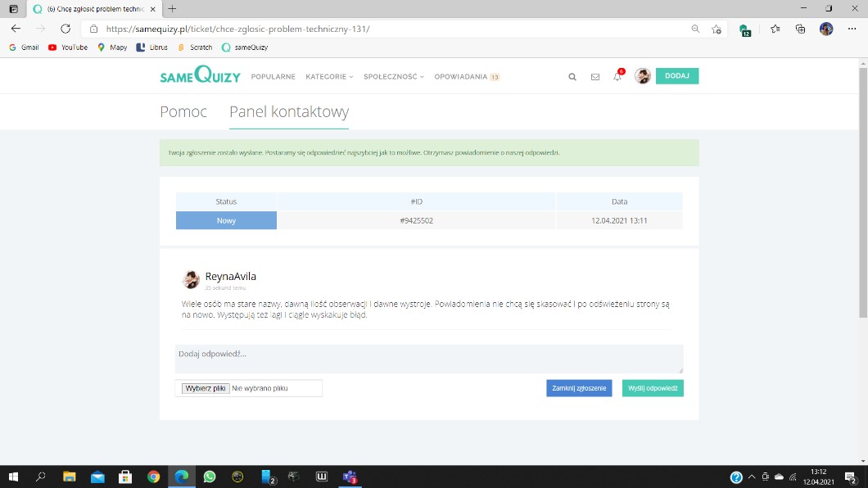The image size is (868, 488).
Task: Show hidden system tray icons chevron
Action: [x=752, y=477]
